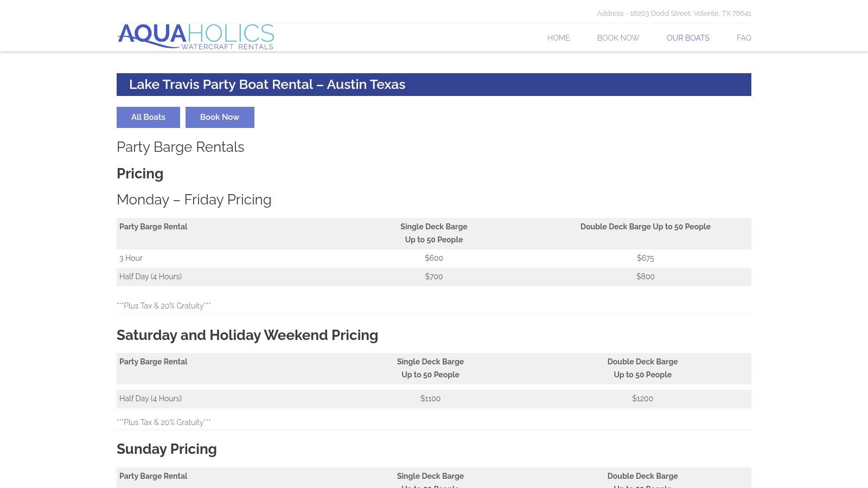Select the $1100 Saturday price

pos(430,399)
